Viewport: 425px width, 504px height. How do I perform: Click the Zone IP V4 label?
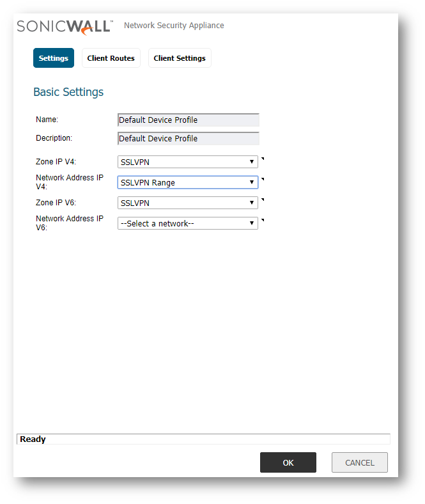56,162
